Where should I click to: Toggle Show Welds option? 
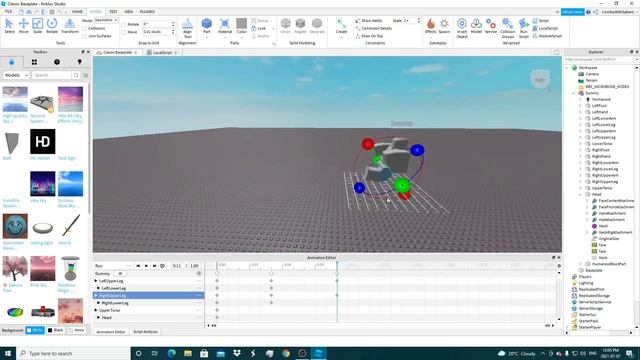pyautogui.click(x=369, y=20)
